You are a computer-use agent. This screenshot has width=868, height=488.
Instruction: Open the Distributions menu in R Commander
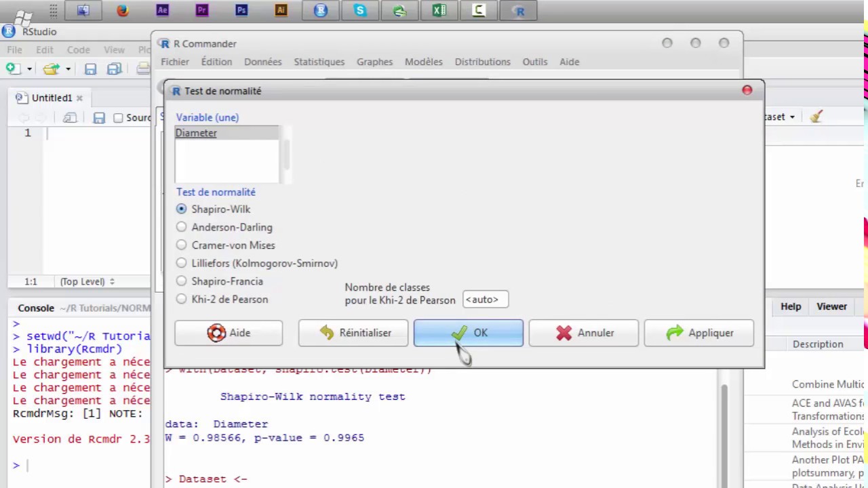pos(482,62)
